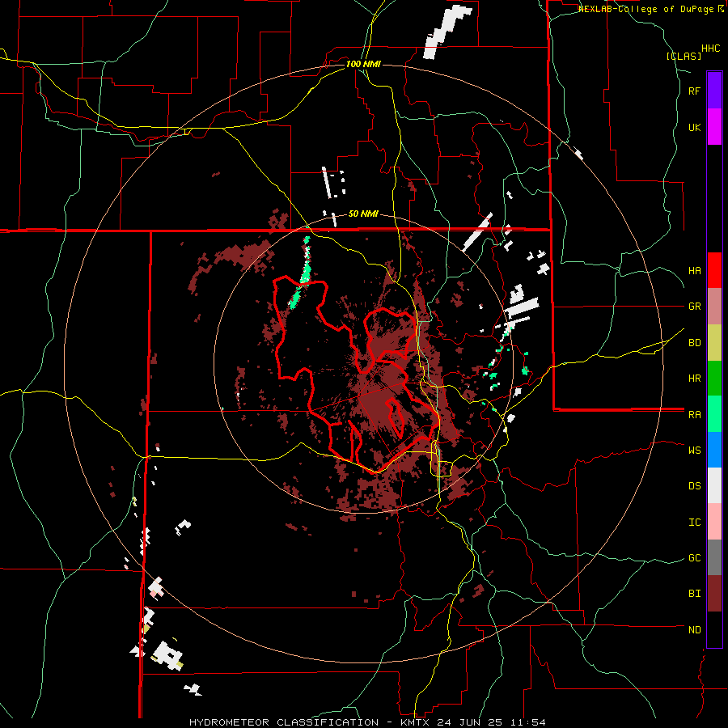Viewport: 728px width, 728px height.
Task: Click the "HA" legend label
Action: pyautogui.click(x=694, y=271)
